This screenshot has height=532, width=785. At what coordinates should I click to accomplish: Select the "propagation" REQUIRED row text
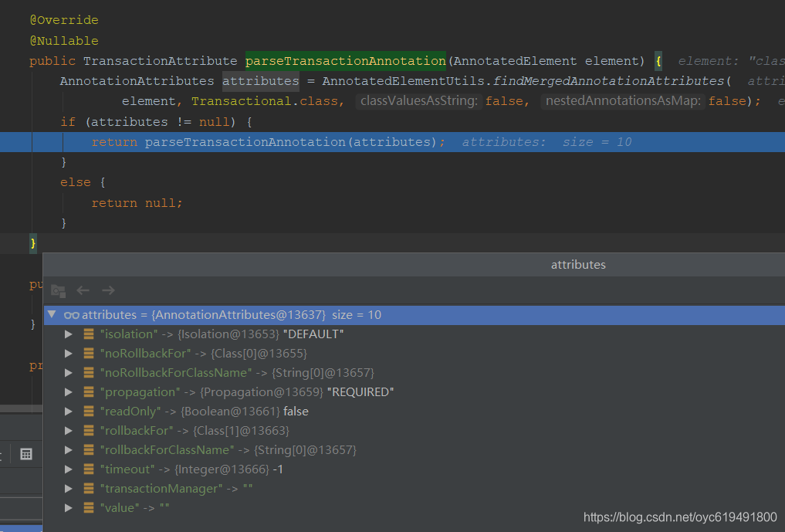coord(247,392)
